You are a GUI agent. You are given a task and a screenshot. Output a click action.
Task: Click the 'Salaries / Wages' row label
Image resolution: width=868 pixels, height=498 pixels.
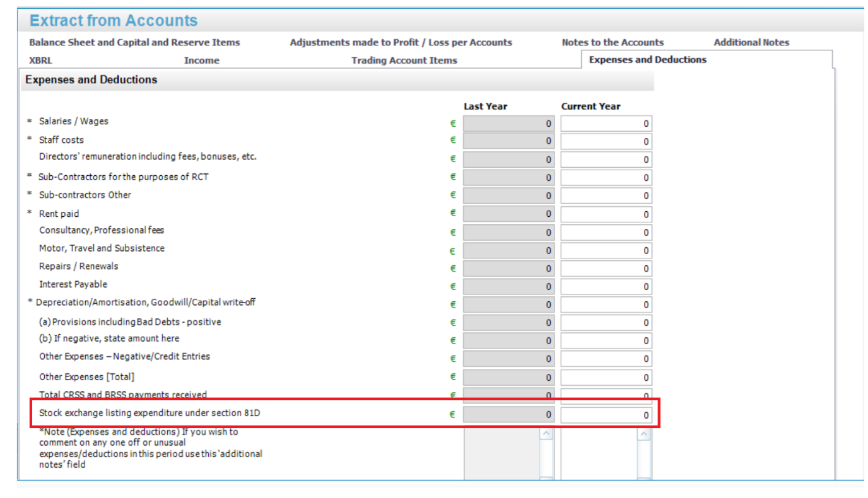pyautogui.click(x=74, y=121)
